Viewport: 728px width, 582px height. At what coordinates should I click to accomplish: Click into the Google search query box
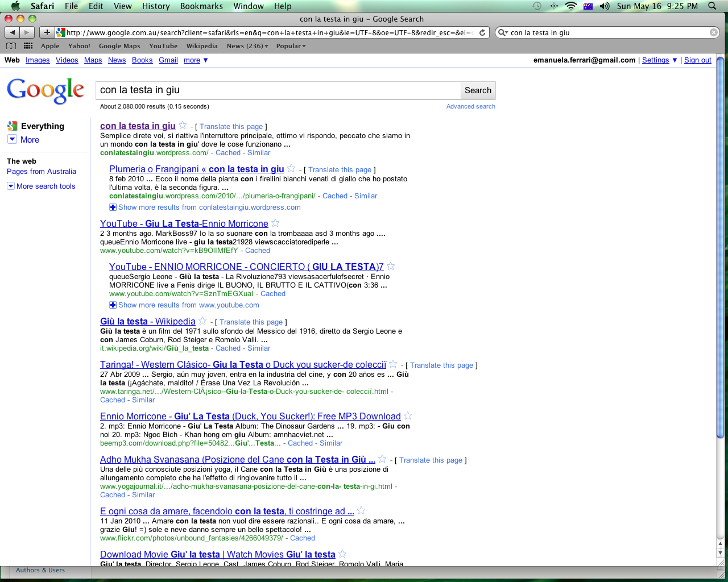click(x=278, y=90)
